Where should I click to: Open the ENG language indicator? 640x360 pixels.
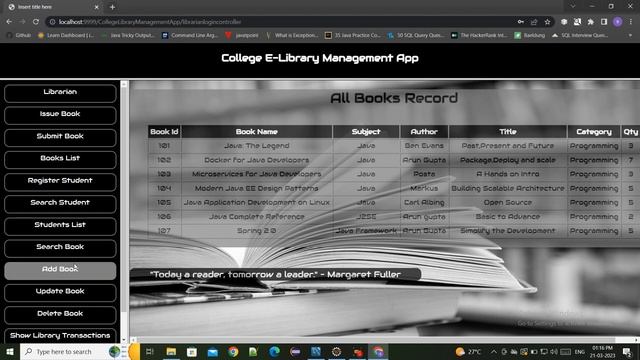(580, 351)
